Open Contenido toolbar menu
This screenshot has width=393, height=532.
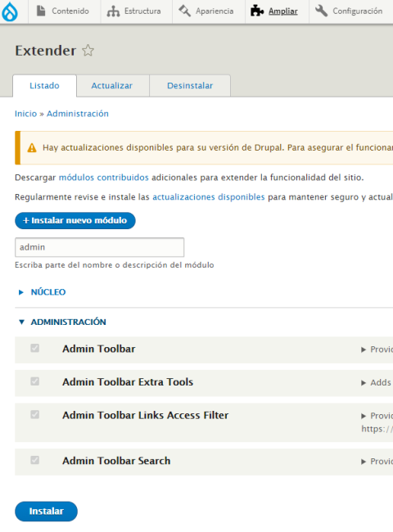pos(65,11)
